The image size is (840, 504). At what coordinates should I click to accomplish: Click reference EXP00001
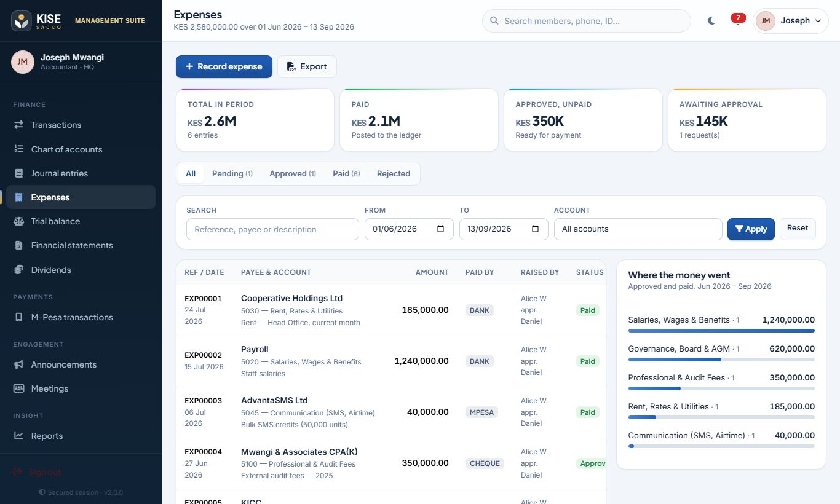pyautogui.click(x=203, y=299)
